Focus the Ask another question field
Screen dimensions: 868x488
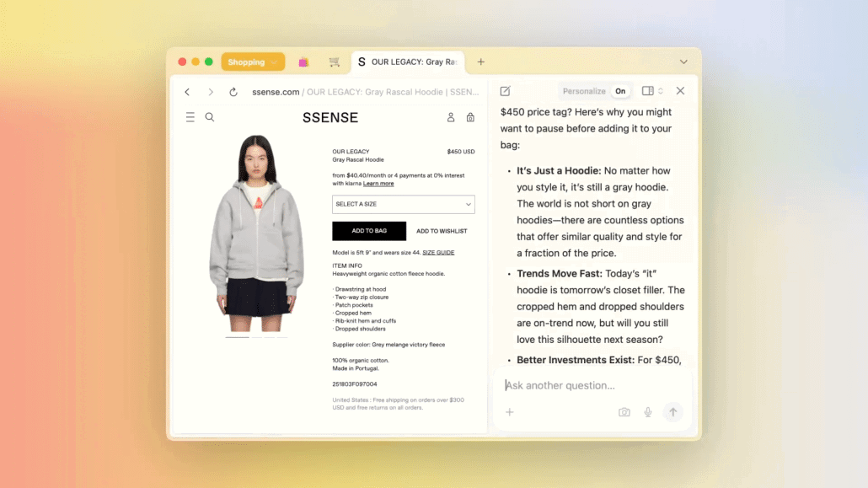[592, 385]
